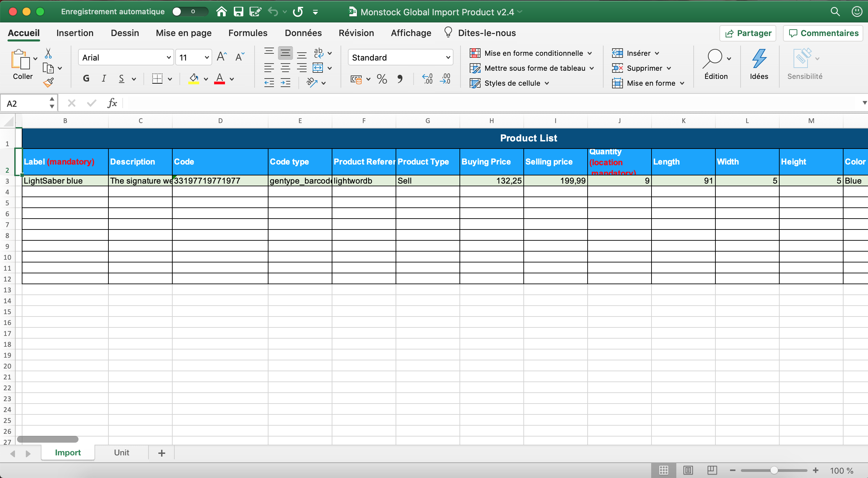Screen dimensions: 868x478
Task: Click the Increase decimal icon
Action: coord(427,79)
